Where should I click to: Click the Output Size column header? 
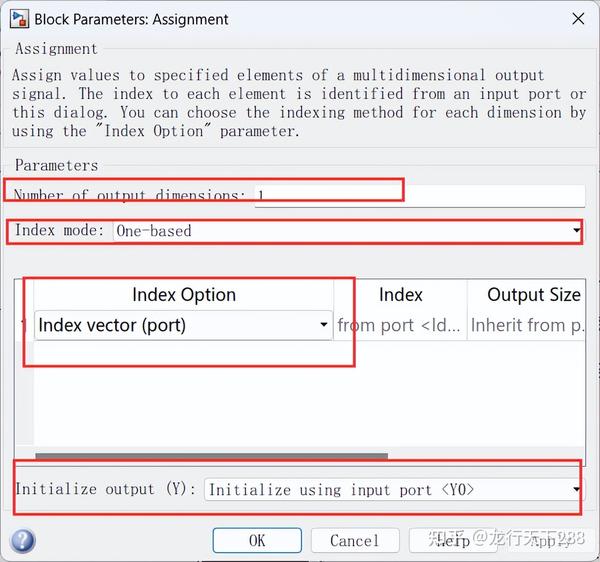point(533,295)
